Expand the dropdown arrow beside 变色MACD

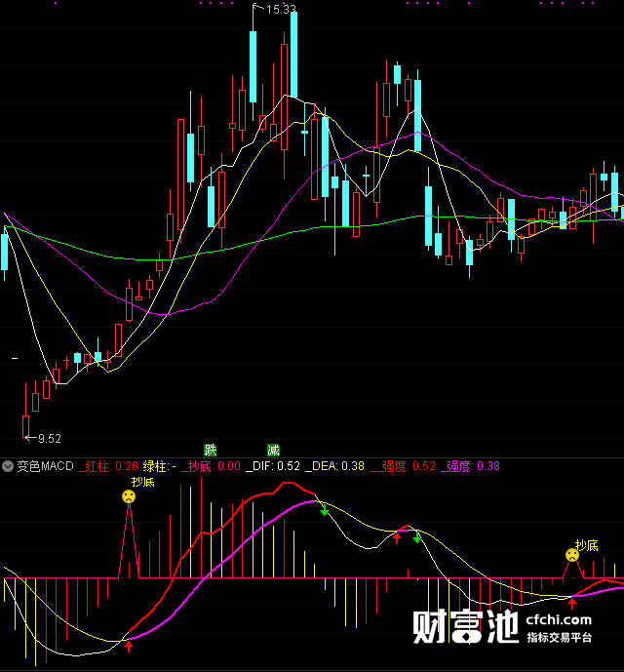pyautogui.click(x=8, y=466)
